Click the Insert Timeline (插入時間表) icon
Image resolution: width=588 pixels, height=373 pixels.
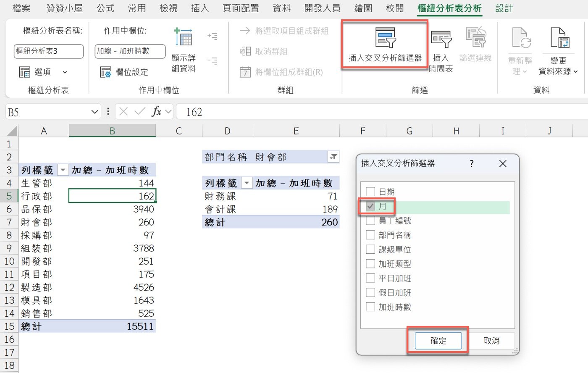point(441,39)
